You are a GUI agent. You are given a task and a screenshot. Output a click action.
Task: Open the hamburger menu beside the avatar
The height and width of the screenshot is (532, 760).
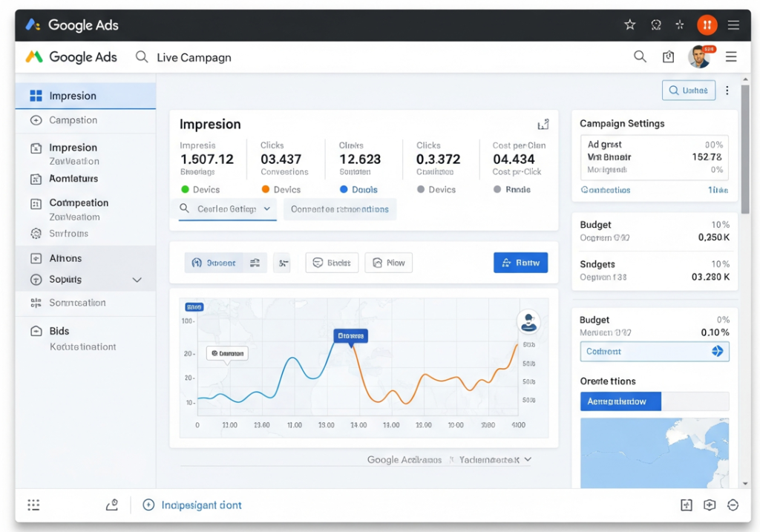click(x=731, y=56)
